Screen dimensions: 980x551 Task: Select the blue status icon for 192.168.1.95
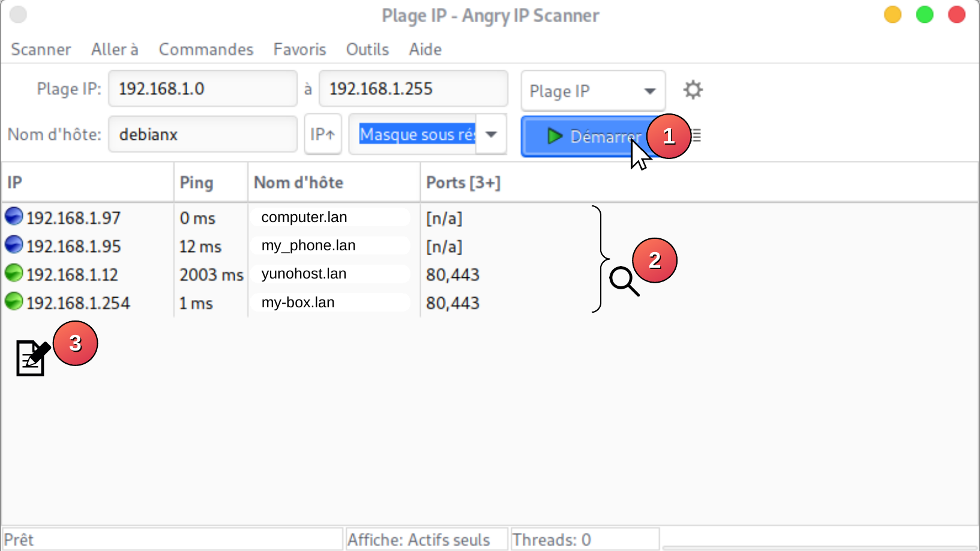point(14,245)
